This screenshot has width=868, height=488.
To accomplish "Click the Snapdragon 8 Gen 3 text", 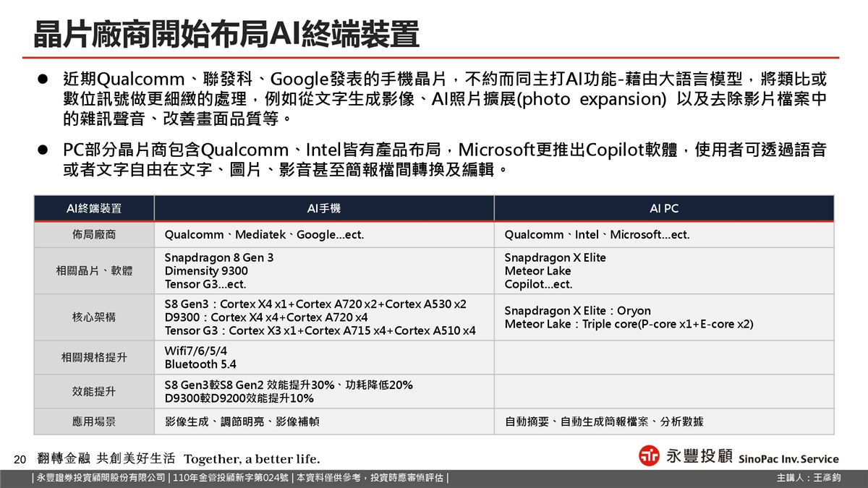I will point(219,257).
